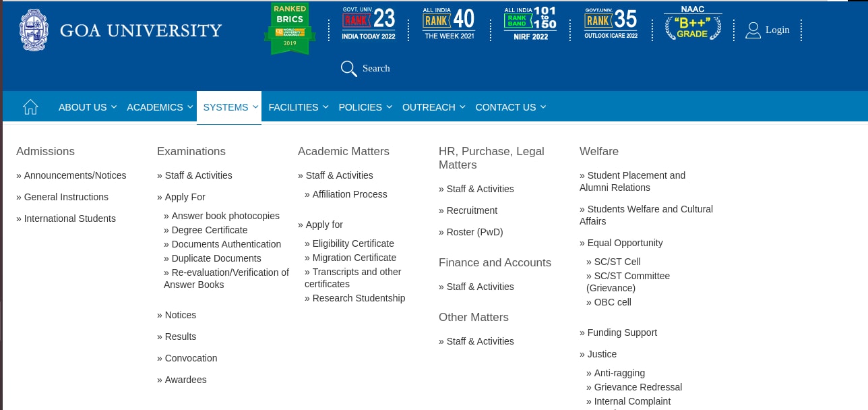Click the home icon in navigation bar
868x410 pixels.
(30, 107)
